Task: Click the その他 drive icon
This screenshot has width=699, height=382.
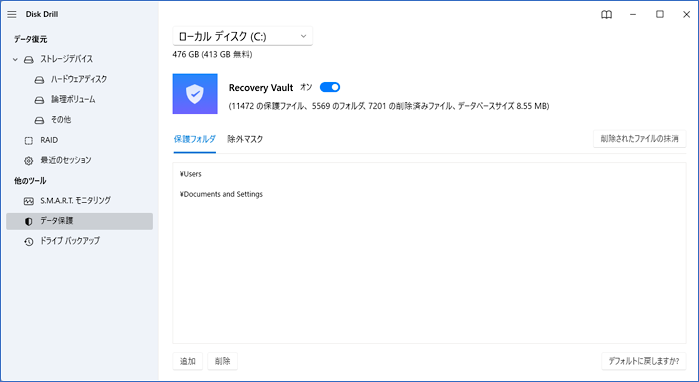Action: click(39, 120)
